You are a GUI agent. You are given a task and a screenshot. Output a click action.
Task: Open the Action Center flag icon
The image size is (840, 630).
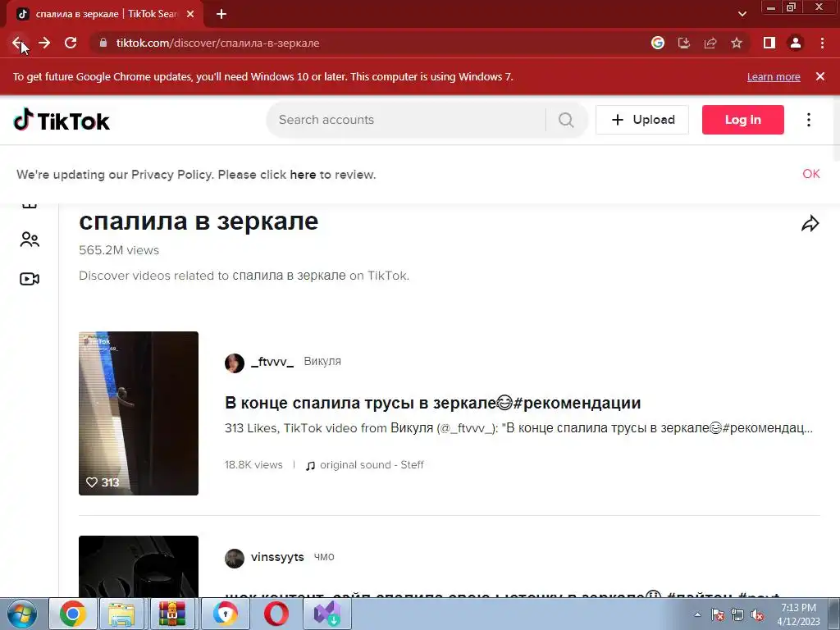(x=718, y=615)
